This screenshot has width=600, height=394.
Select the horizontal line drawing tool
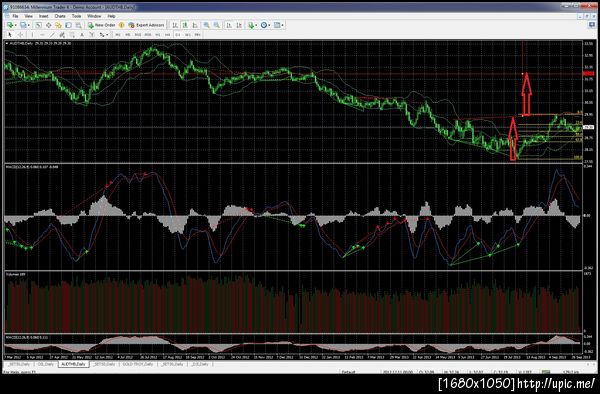[x=42, y=35]
